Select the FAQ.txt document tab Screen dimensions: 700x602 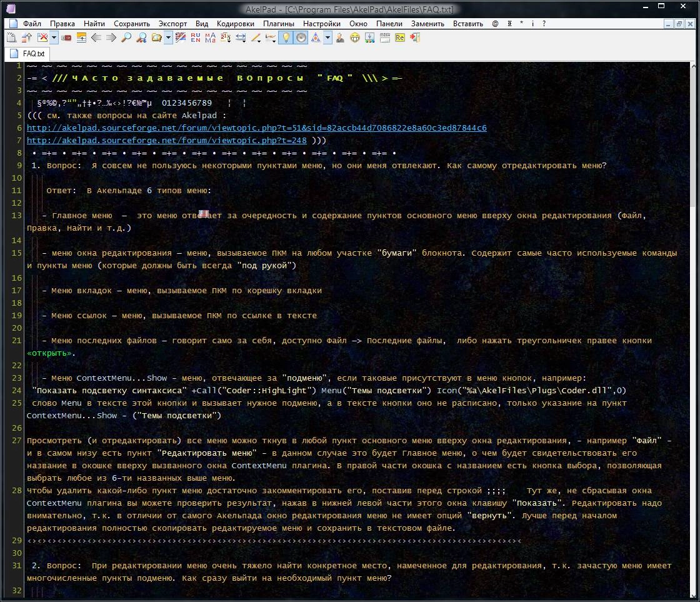pos(27,54)
